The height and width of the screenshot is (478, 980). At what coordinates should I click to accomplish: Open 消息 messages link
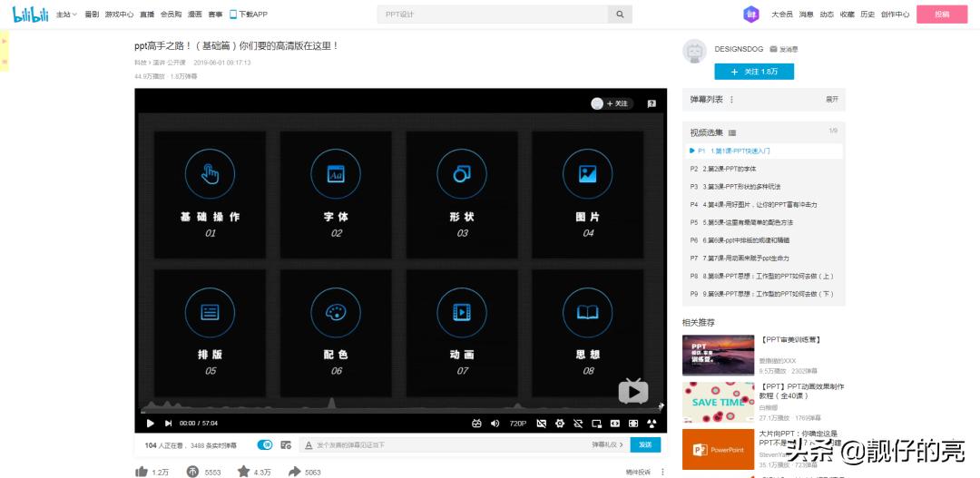point(806,15)
